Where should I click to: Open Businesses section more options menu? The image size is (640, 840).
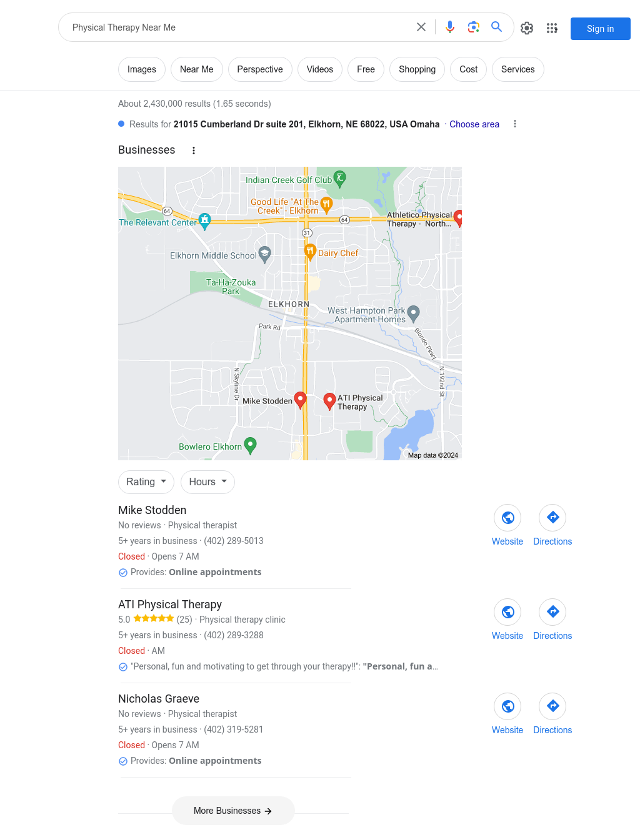(194, 151)
